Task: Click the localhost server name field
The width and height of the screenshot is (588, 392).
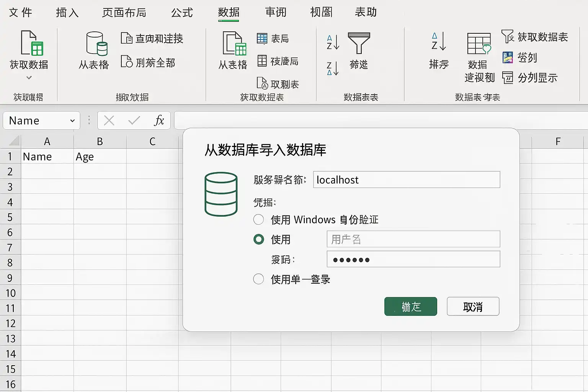Action: pyautogui.click(x=407, y=180)
